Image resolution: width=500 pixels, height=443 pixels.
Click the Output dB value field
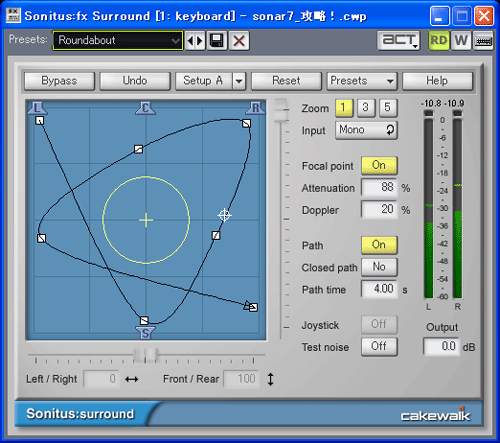(441, 347)
